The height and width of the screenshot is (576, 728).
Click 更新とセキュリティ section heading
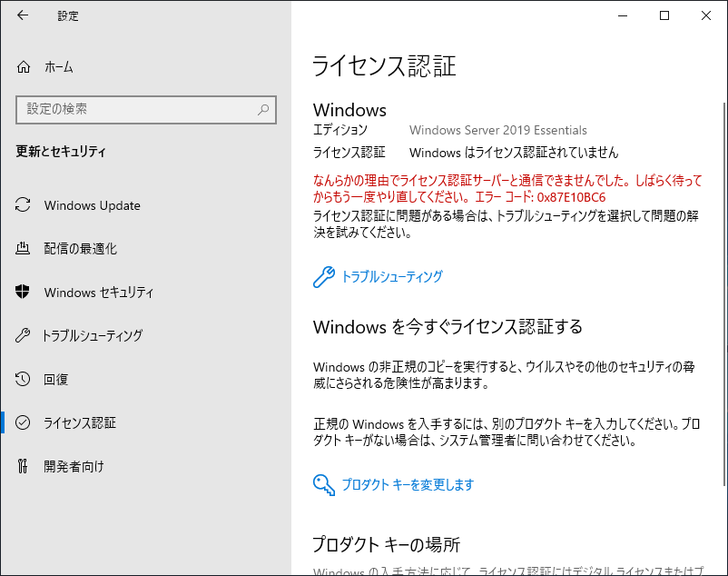coord(61,152)
